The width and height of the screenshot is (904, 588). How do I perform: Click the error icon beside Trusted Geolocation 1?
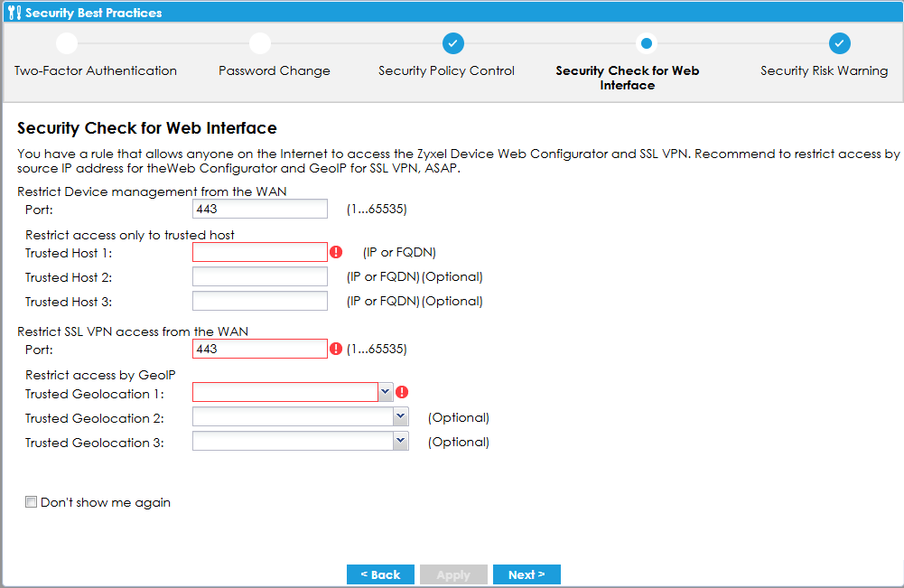tap(402, 392)
